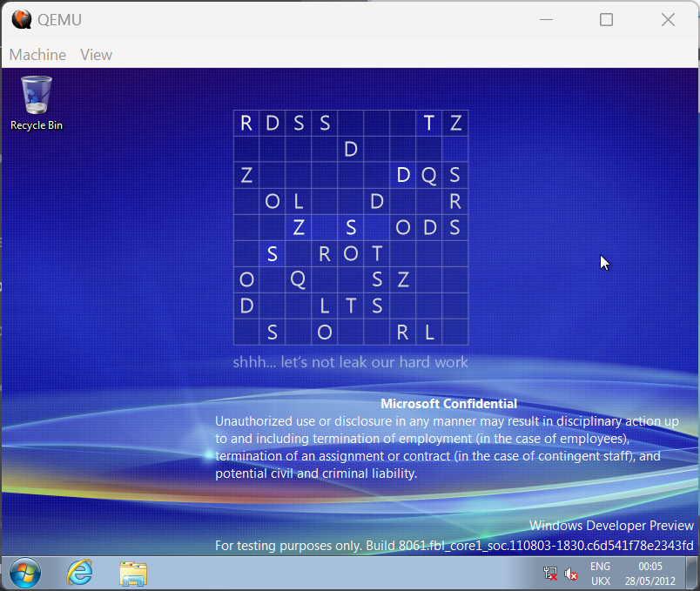
Task: Click the Q in the seventh grid row
Action: pyautogui.click(x=299, y=280)
